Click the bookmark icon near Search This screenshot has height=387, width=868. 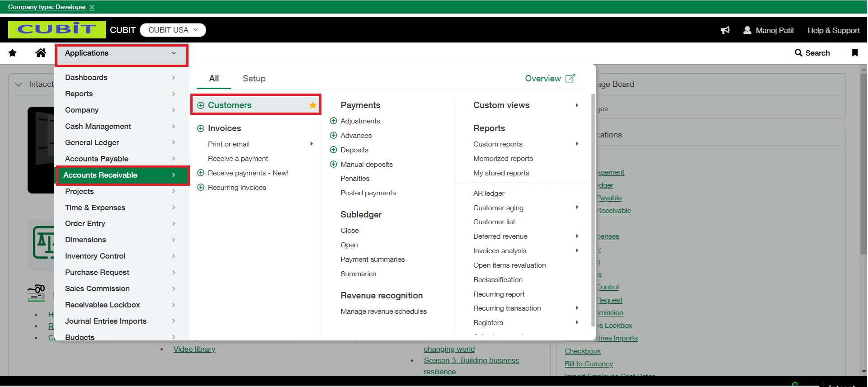click(x=854, y=53)
